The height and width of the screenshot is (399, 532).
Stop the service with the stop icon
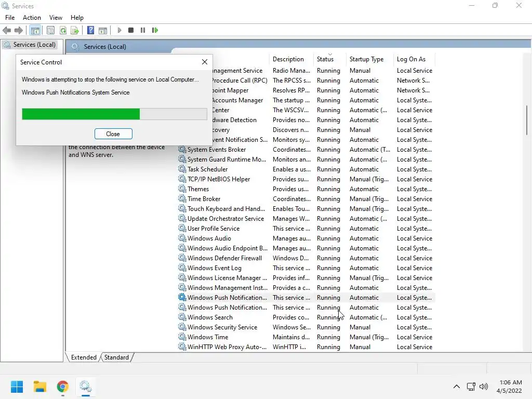tap(131, 30)
